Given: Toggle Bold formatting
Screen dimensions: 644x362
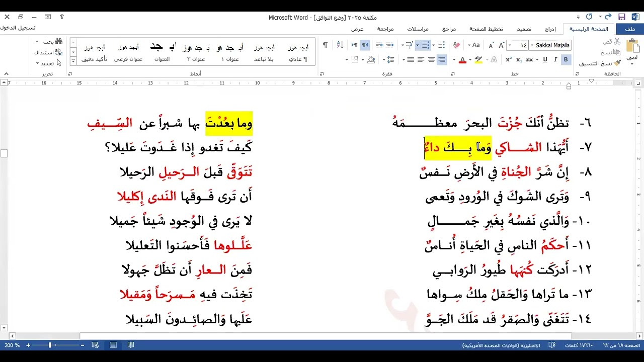Looking at the screenshot, I should [566, 59].
